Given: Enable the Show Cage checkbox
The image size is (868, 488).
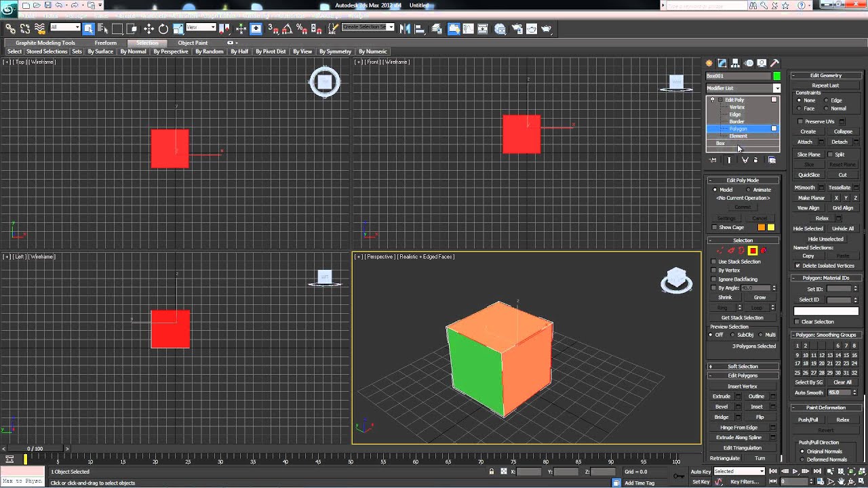Looking at the screenshot, I should [x=714, y=228].
